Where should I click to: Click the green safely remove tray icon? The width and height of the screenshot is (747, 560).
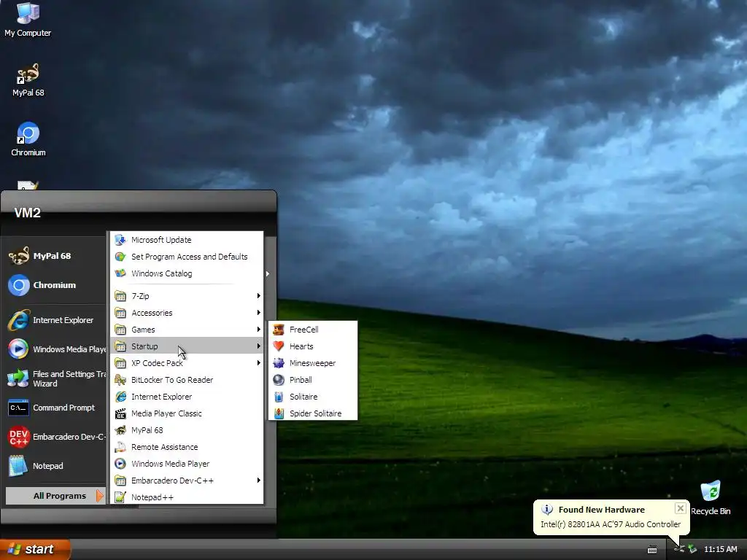point(692,549)
